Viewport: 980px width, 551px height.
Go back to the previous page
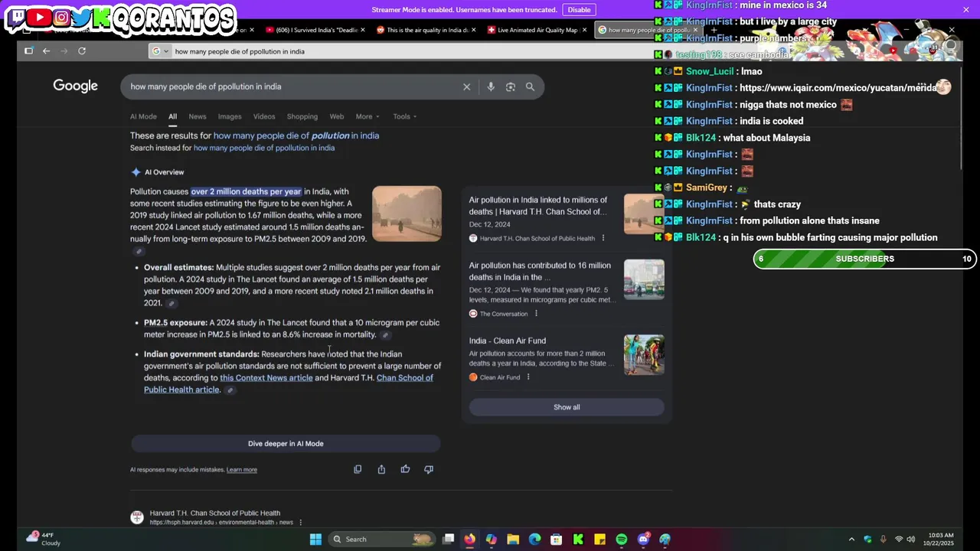point(46,51)
